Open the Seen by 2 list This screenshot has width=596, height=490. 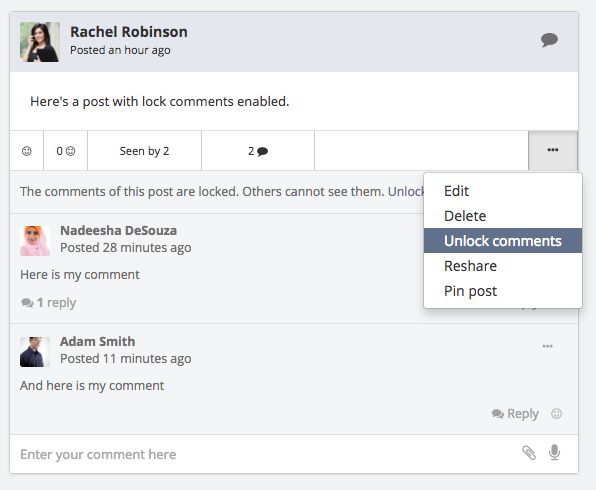[x=144, y=151]
